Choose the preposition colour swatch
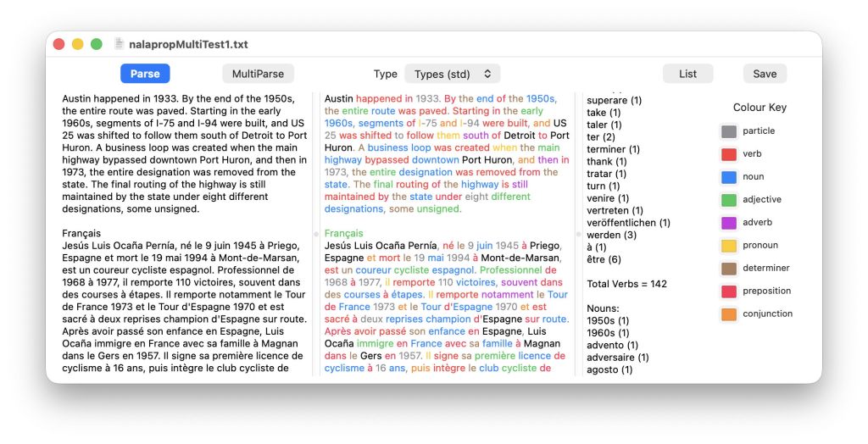868x444 pixels. (728, 291)
